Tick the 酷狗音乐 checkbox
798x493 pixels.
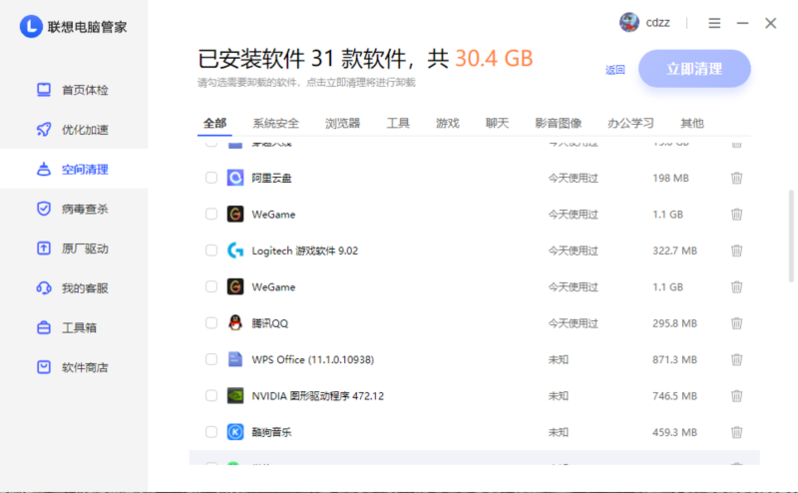pyautogui.click(x=211, y=432)
